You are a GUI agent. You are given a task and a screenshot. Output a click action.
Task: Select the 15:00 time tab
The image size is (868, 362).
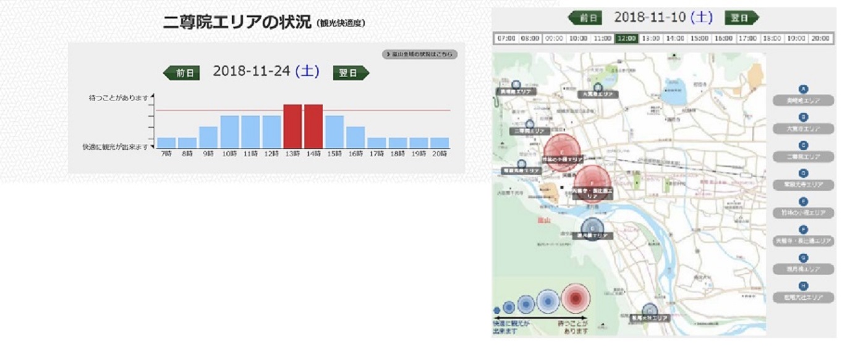click(699, 38)
